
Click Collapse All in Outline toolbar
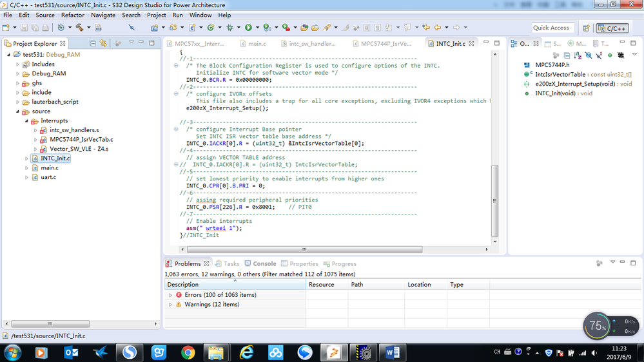click(x=567, y=55)
